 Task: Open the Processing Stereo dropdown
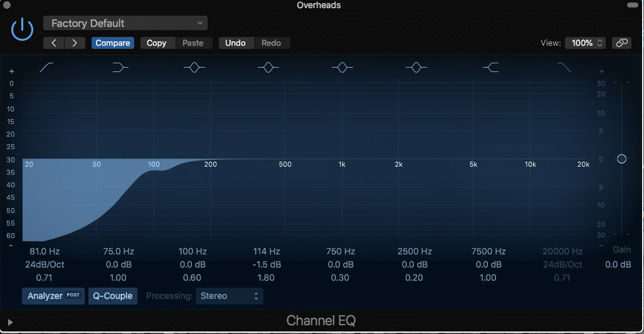click(229, 296)
